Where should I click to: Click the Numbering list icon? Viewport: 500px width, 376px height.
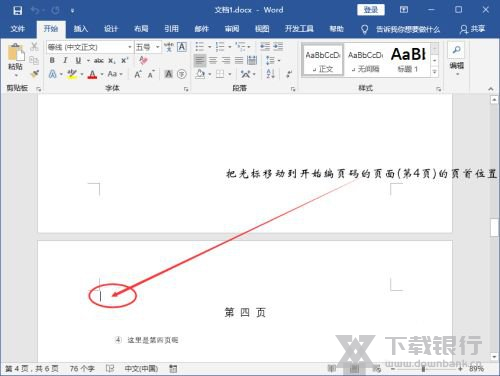[x=220, y=47]
